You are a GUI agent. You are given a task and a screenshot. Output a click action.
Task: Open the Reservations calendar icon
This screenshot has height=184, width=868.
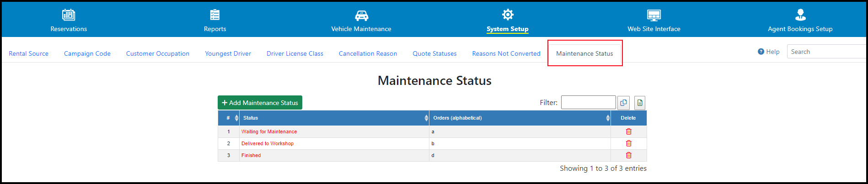tap(69, 15)
